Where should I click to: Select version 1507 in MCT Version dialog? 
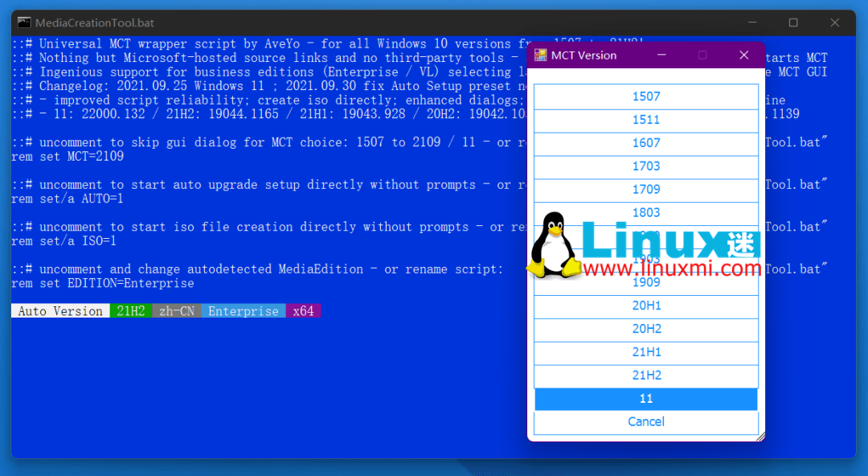(646, 96)
